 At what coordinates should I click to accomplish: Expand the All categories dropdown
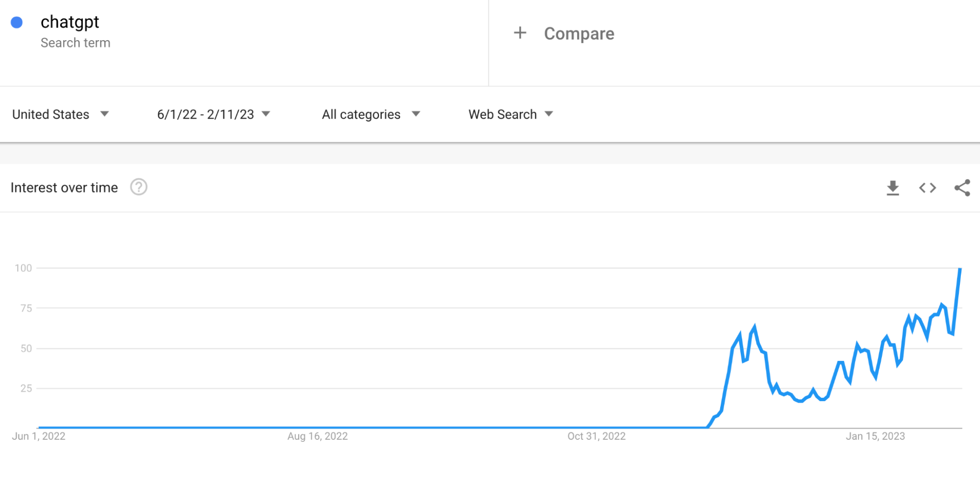(371, 114)
